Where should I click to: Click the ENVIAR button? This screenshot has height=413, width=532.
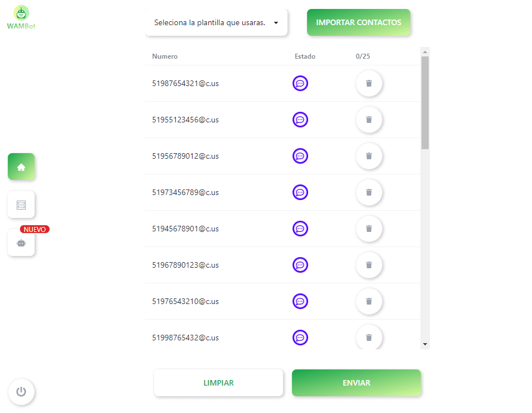coord(356,383)
